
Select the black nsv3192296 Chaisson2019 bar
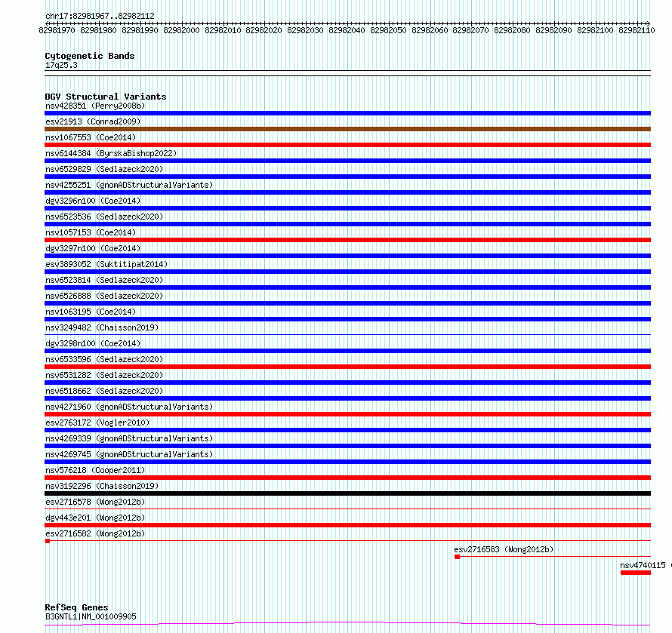(x=347, y=493)
